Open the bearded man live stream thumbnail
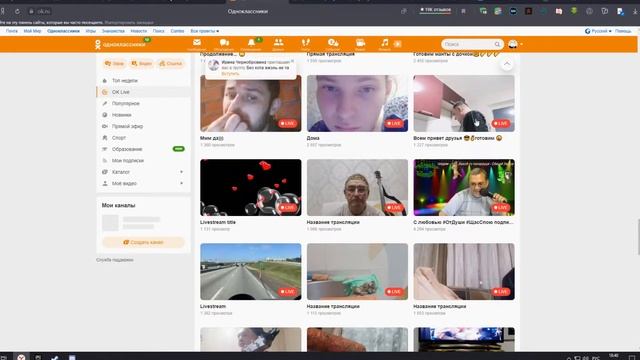Image resolution: width=640 pixels, height=360 pixels. [251, 103]
